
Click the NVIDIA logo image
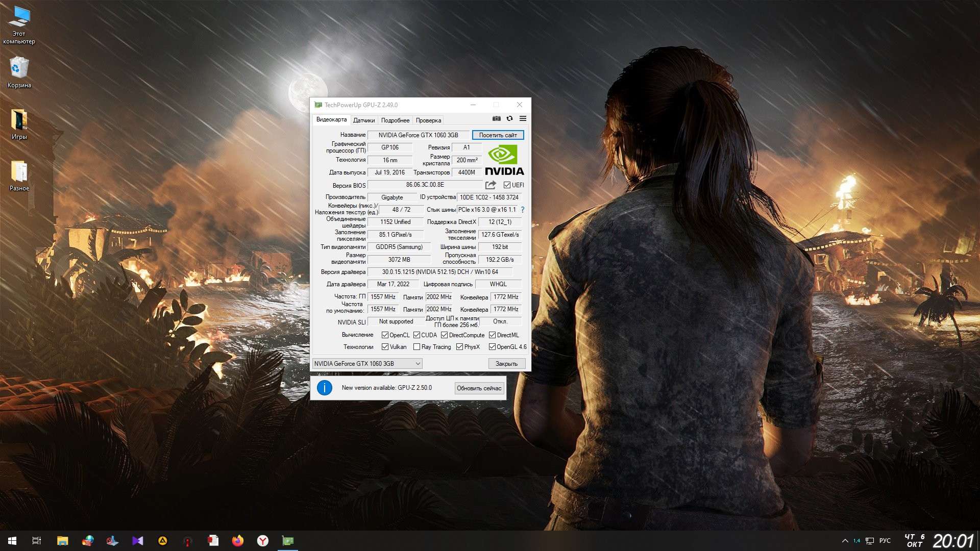coord(504,160)
